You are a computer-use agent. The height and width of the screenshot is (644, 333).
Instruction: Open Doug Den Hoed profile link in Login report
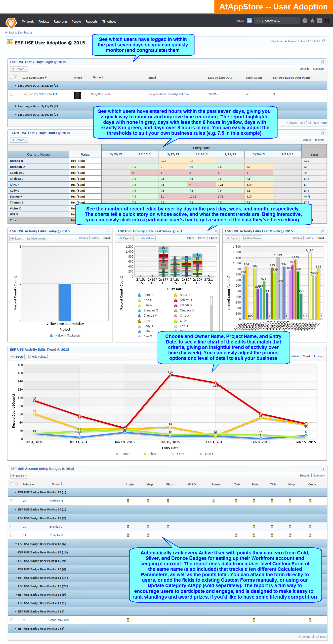tap(100, 94)
